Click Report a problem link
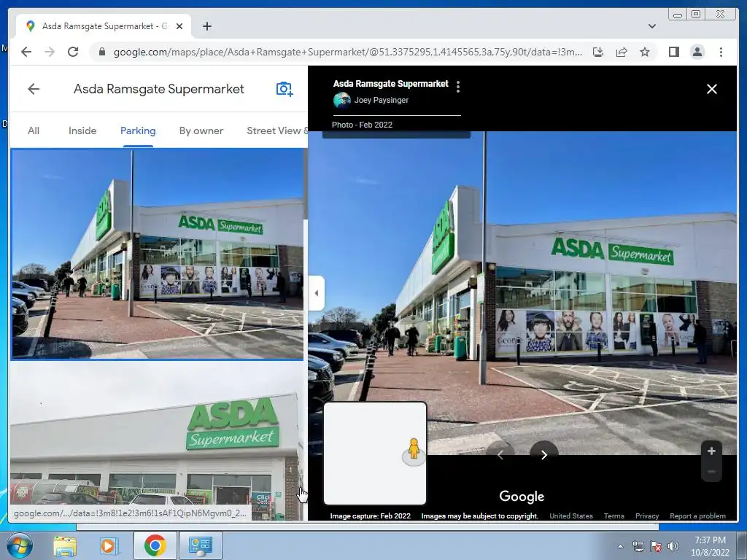This screenshot has height=560, width=747. (697, 516)
